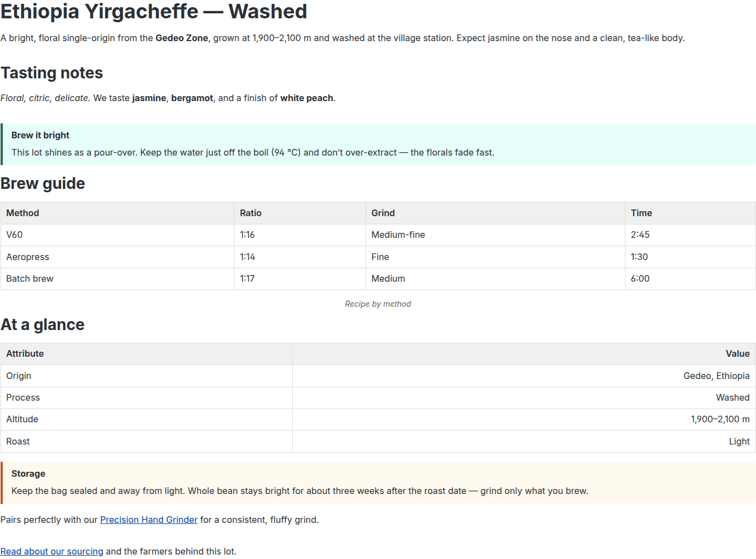The height and width of the screenshot is (559, 756).
Task: Click the 'Storage' callout title
Action: pos(28,473)
